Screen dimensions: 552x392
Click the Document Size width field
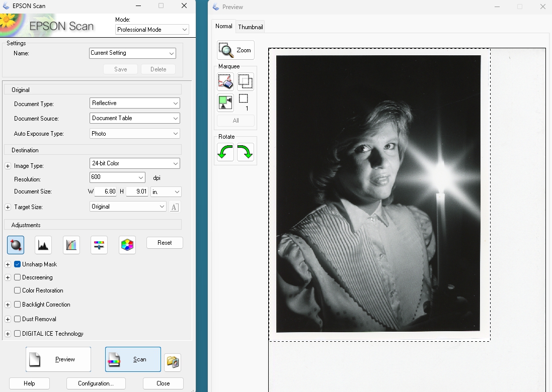tap(106, 191)
